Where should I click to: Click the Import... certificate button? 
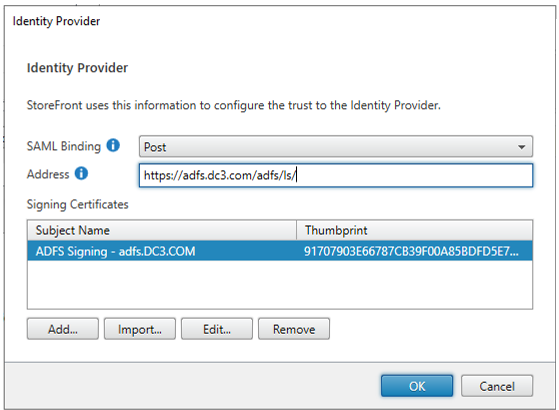point(140,329)
